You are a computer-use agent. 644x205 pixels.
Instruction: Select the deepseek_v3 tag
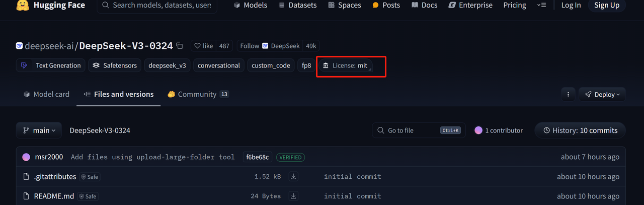(x=167, y=65)
